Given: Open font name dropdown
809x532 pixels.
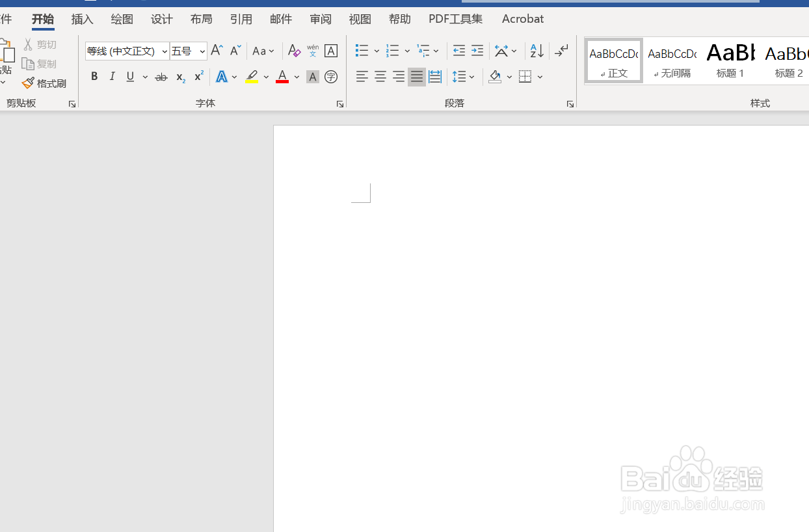Looking at the screenshot, I should click(x=165, y=51).
